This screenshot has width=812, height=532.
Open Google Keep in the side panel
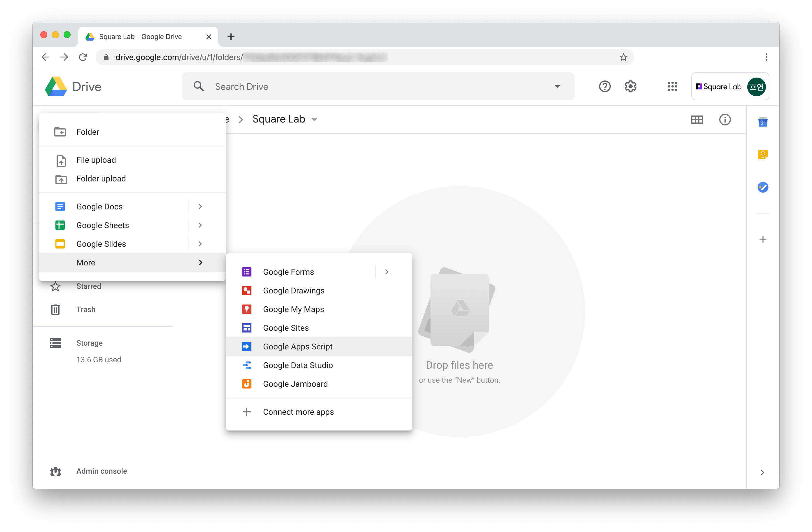pyautogui.click(x=763, y=154)
